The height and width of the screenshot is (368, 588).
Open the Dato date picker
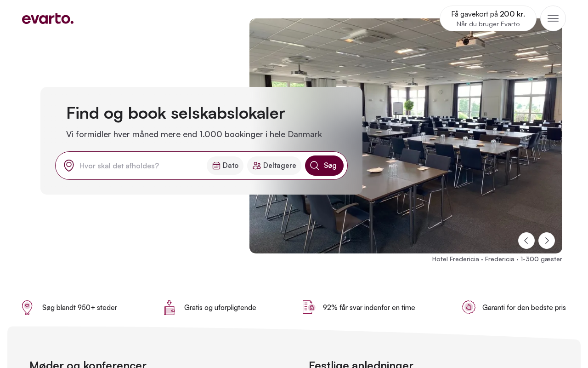225,166
